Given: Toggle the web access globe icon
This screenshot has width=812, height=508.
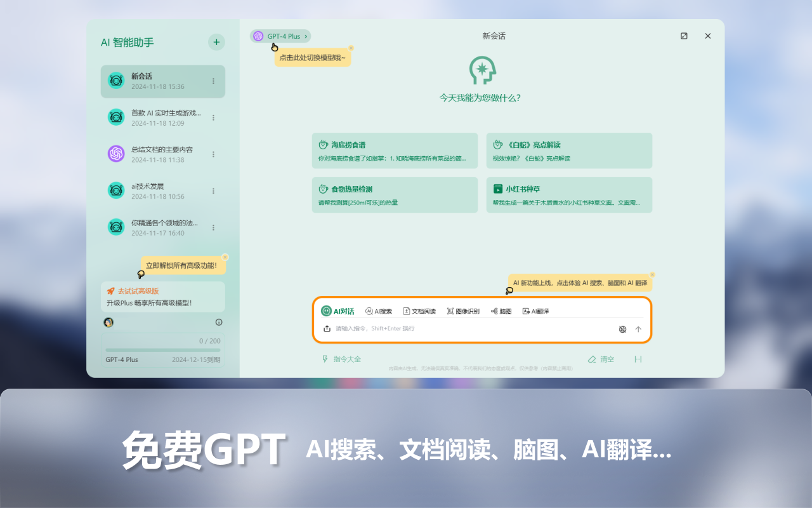Looking at the screenshot, I should pos(622,329).
